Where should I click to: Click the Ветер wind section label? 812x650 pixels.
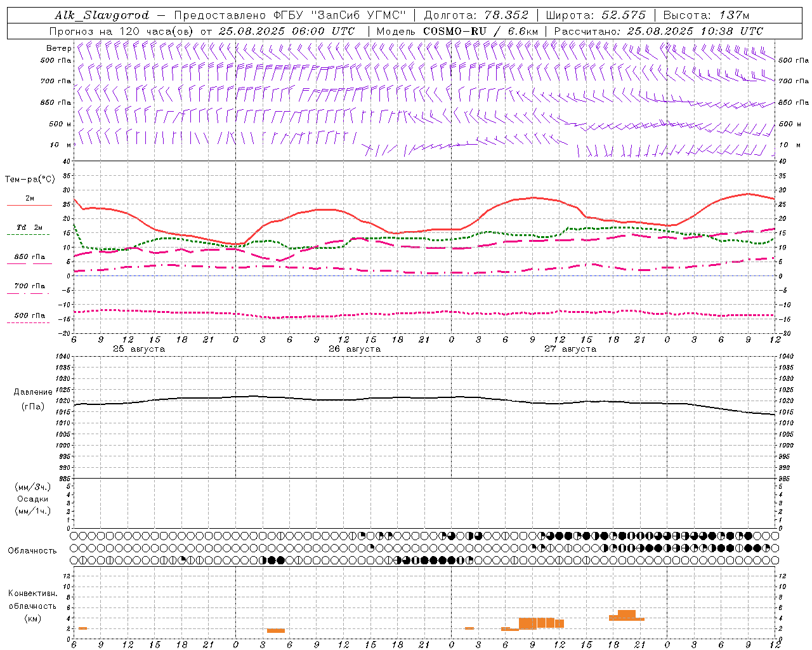(x=58, y=48)
